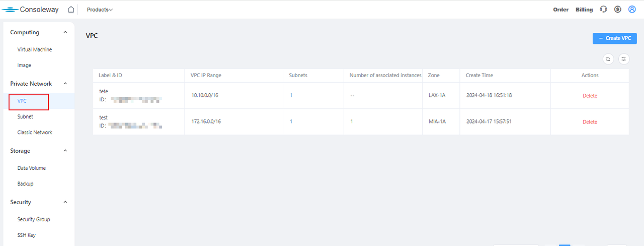Refresh the VPC list

click(608, 59)
